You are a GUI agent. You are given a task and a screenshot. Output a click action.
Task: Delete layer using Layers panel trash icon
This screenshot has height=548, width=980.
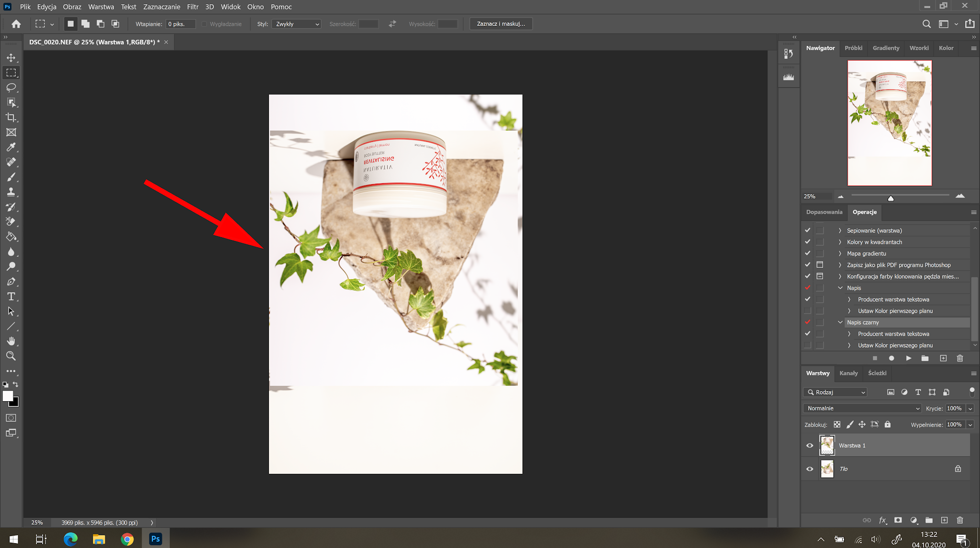tap(959, 520)
